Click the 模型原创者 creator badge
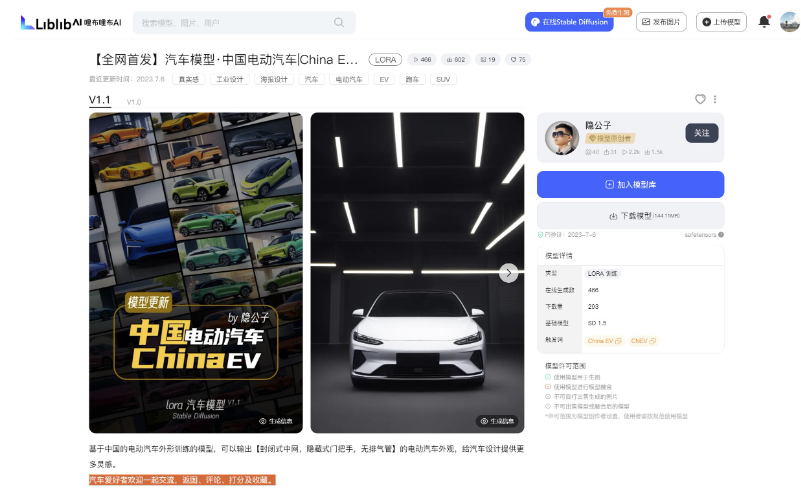Screen dimensions: 801x490 [610, 138]
